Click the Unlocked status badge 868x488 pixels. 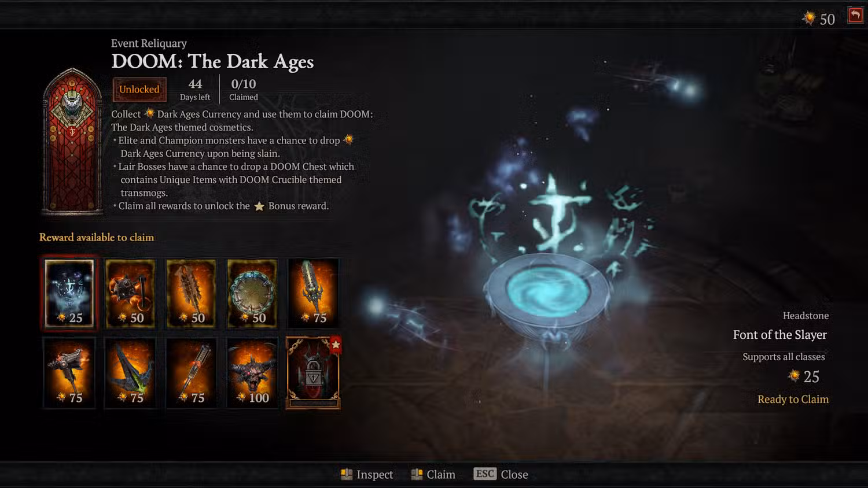139,90
